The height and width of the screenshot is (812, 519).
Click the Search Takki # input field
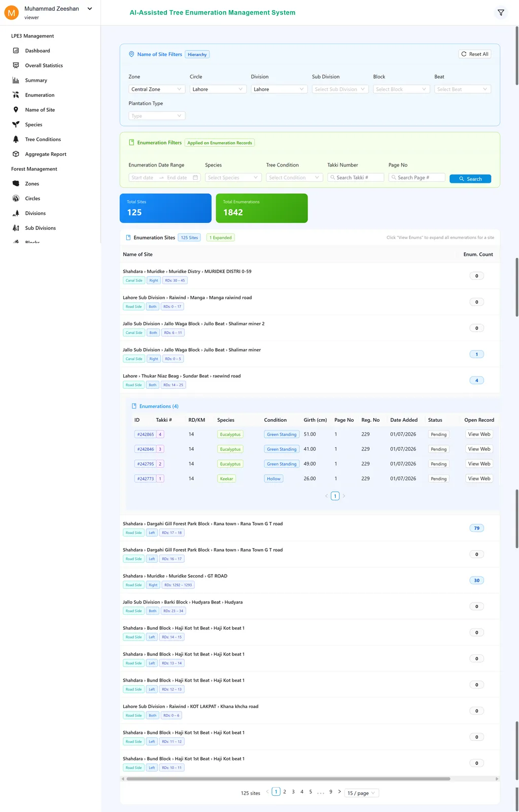tap(356, 178)
